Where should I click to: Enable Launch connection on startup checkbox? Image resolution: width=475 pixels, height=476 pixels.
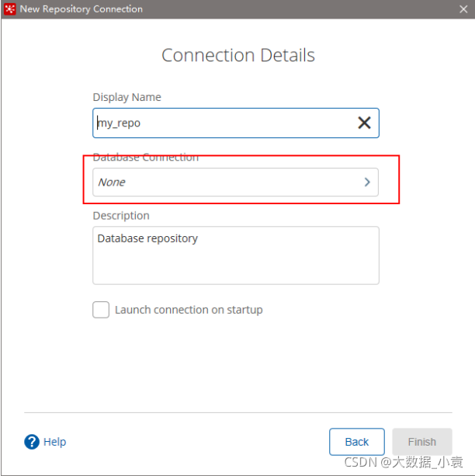[x=101, y=310]
